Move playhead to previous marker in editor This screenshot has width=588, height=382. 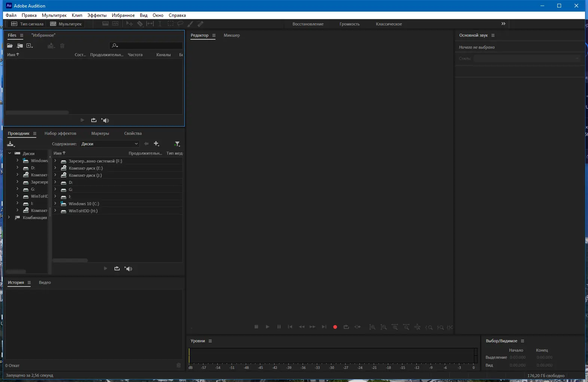pos(290,327)
